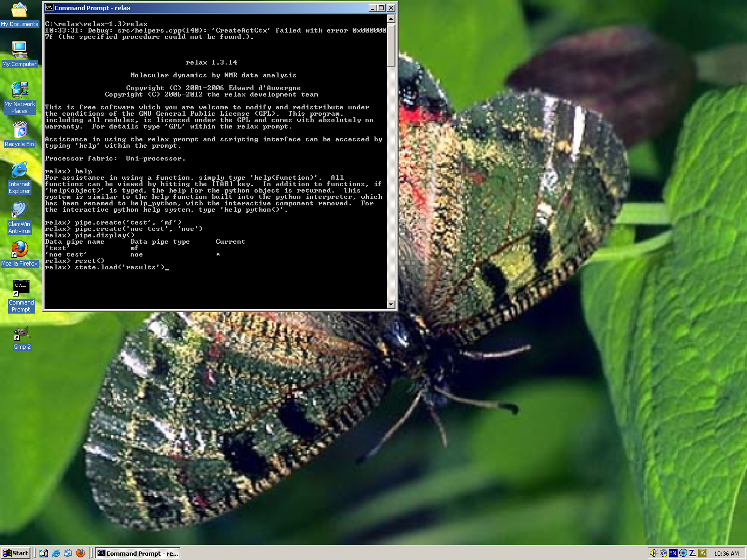Open the Command Prompt window system menu icon
Image resolution: width=747 pixels, height=560 pixels.
click(49, 8)
